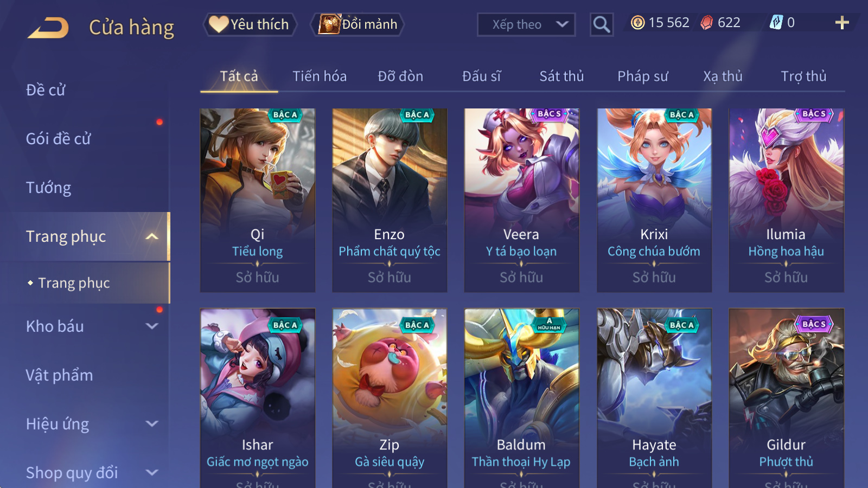Click the plus icon to add currency
The height and width of the screenshot is (488, 868).
point(842,23)
